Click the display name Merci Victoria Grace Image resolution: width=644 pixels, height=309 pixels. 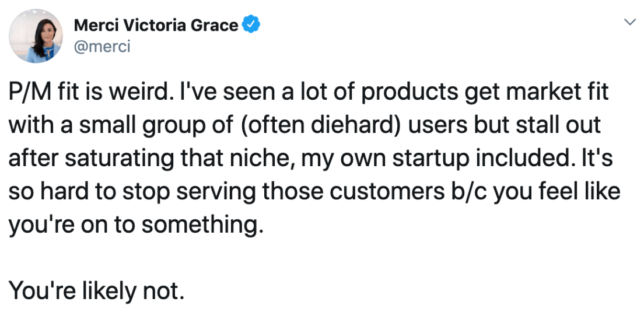(x=156, y=26)
